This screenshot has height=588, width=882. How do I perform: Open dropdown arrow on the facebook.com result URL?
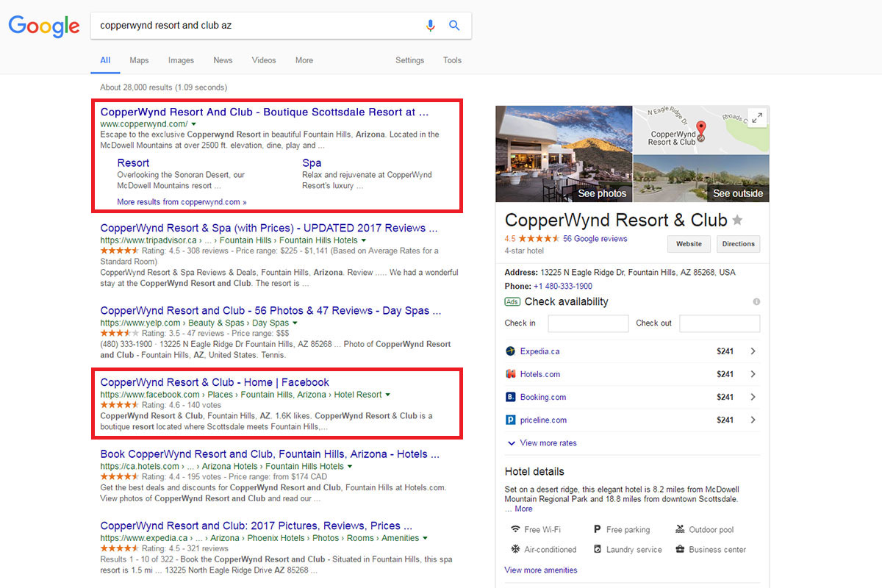coord(387,395)
